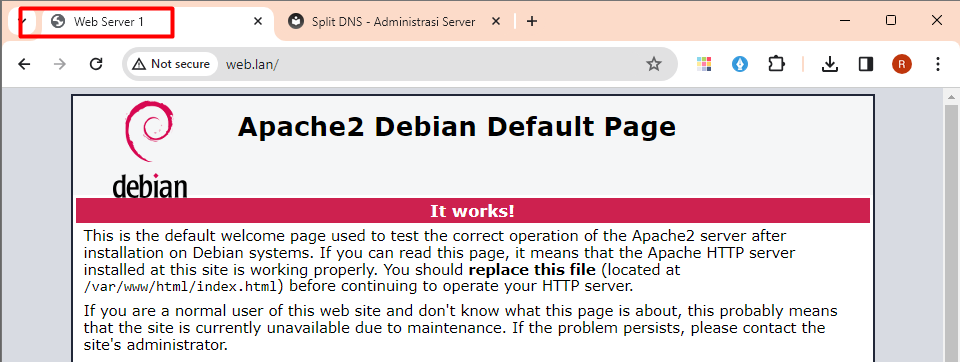Open the Extensions puzzle menu
This screenshot has width=960, height=362.
776,64
